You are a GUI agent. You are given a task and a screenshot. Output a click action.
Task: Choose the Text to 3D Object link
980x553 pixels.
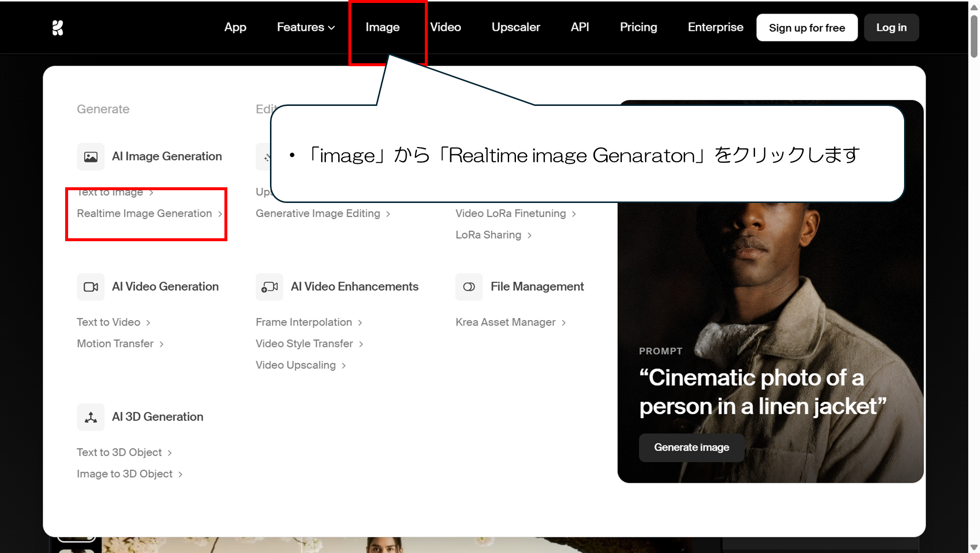coord(119,452)
